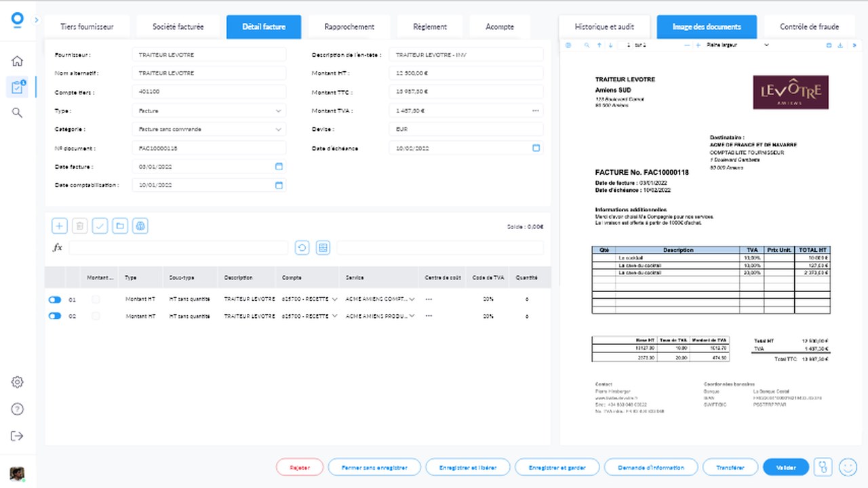868x488 pixels.
Task: Click the formula fx input field
Action: click(178, 247)
